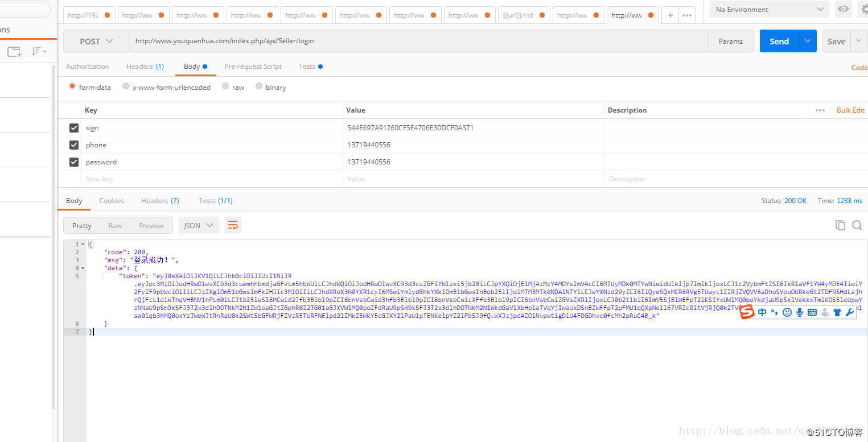Click the request URL field
868x442 pixels.
(418, 41)
